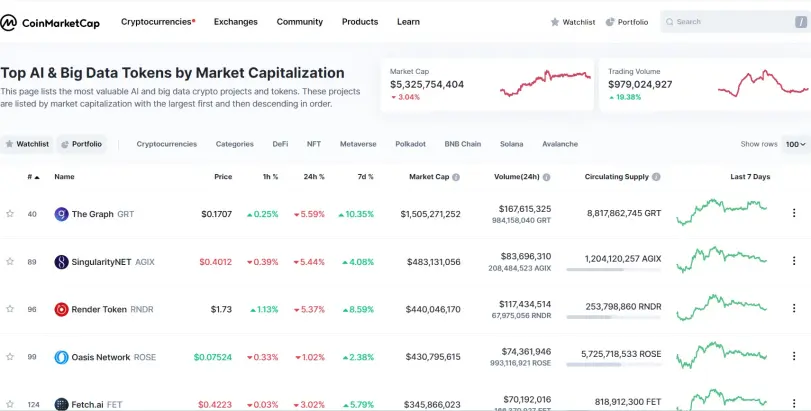Click the AGIX circulating supply progress bar
811x411 pixels.
613,269
